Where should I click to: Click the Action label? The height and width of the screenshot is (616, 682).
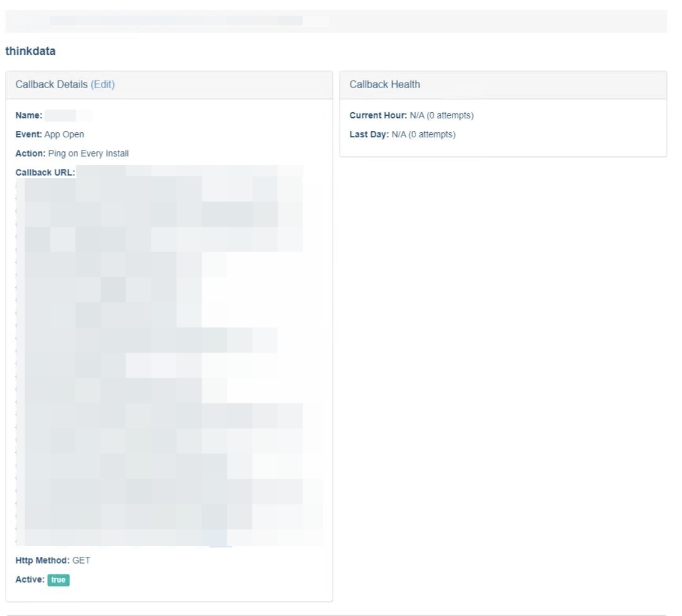pyautogui.click(x=30, y=153)
